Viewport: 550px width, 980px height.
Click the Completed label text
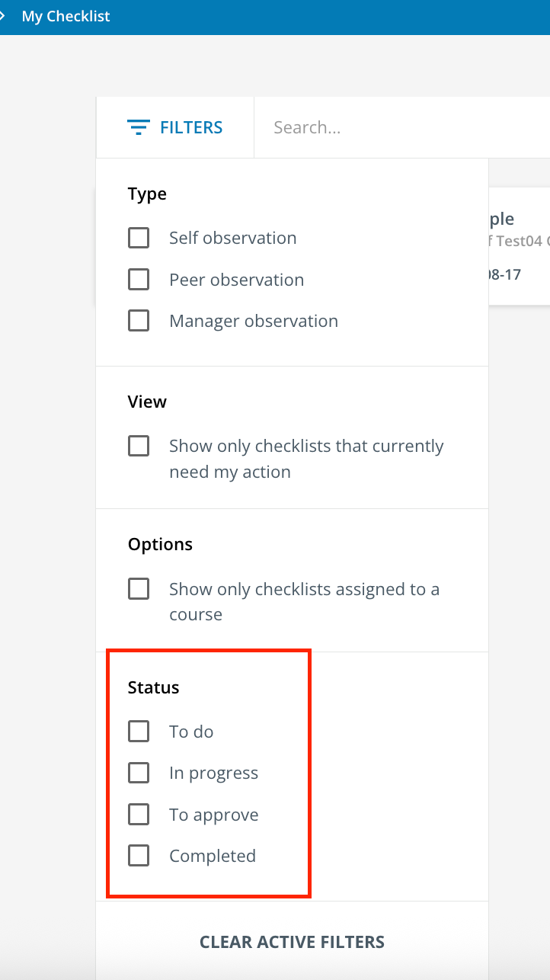pos(213,856)
